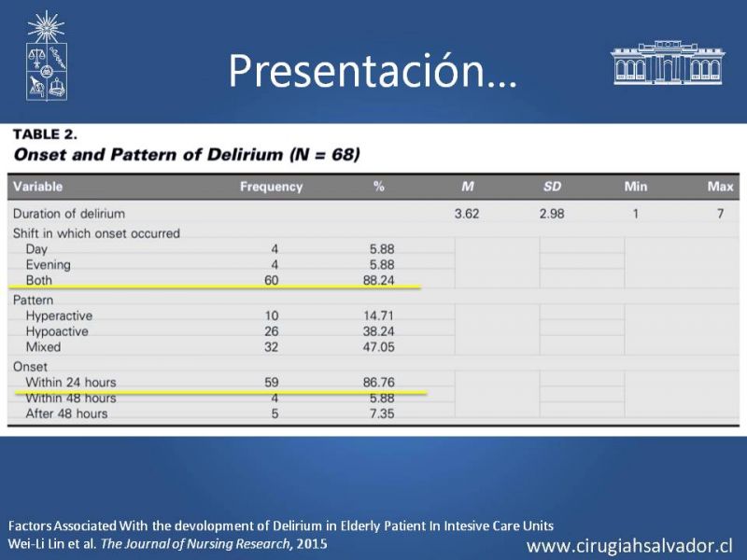The height and width of the screenshot is (560, 747).
Task: Click the 'M' column header
Action: click(468, 186)
